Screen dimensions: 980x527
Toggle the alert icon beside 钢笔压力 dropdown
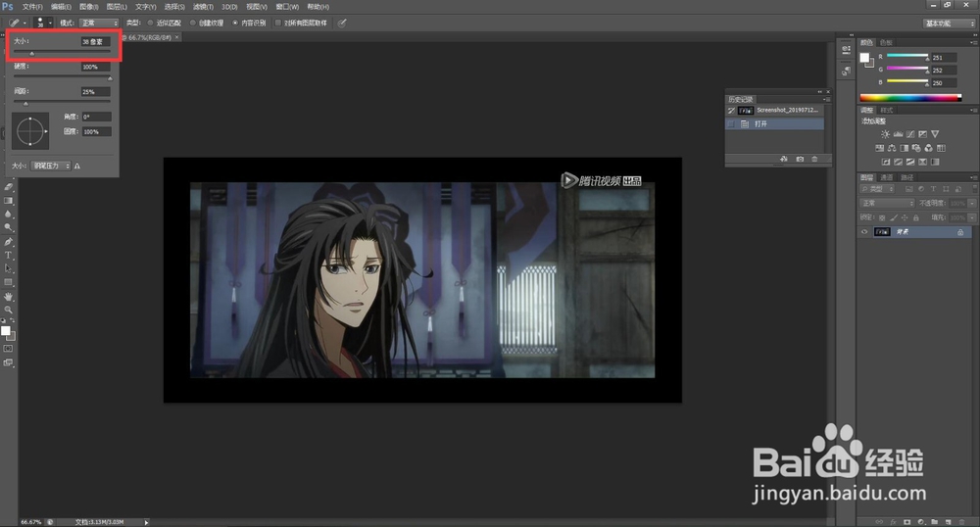tap(77, 167)
